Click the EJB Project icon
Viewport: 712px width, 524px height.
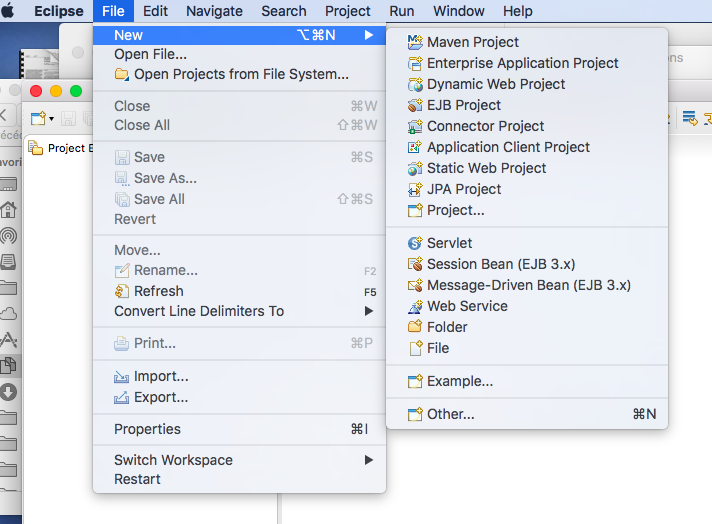coord(416,105)
